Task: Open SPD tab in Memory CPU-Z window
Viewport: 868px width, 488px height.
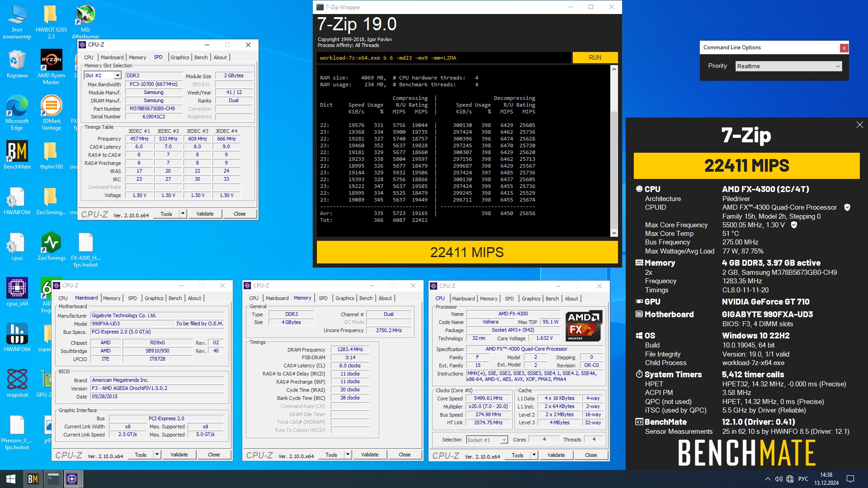Action: coord(323,298)
